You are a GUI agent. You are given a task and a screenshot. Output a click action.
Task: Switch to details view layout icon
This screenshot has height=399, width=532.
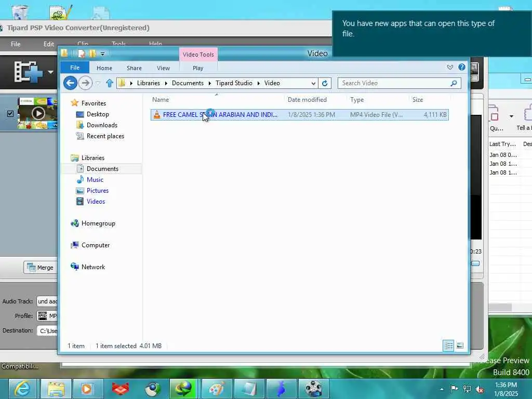(448, 345)
